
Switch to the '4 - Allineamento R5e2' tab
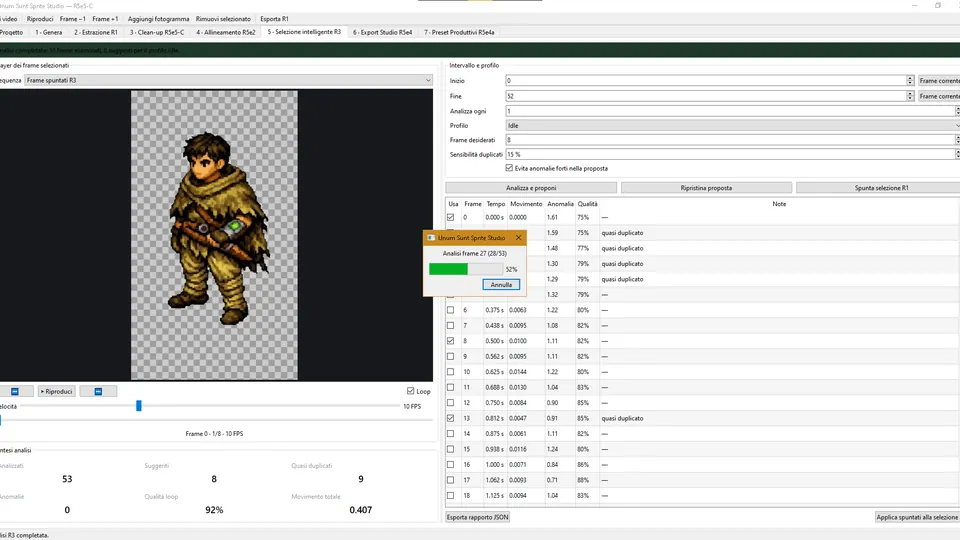(225, 32)
